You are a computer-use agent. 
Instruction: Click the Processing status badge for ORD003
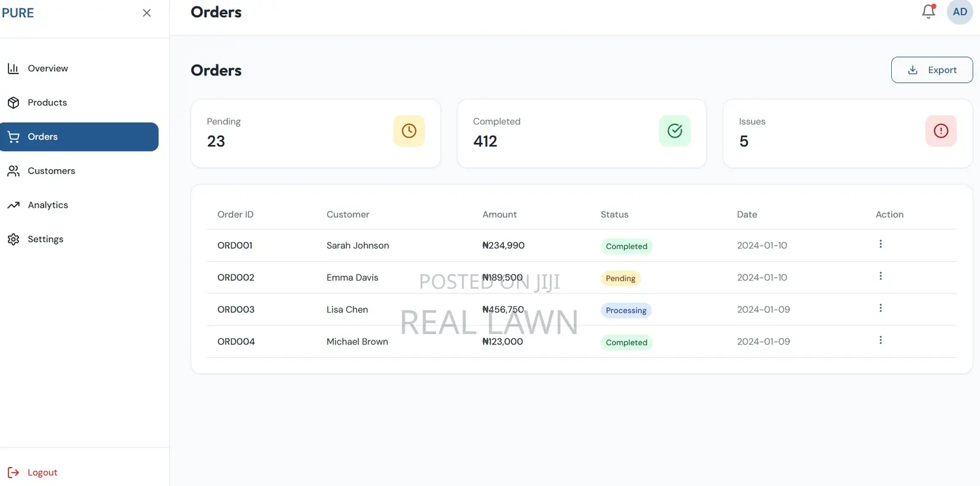tap(626, 311)
